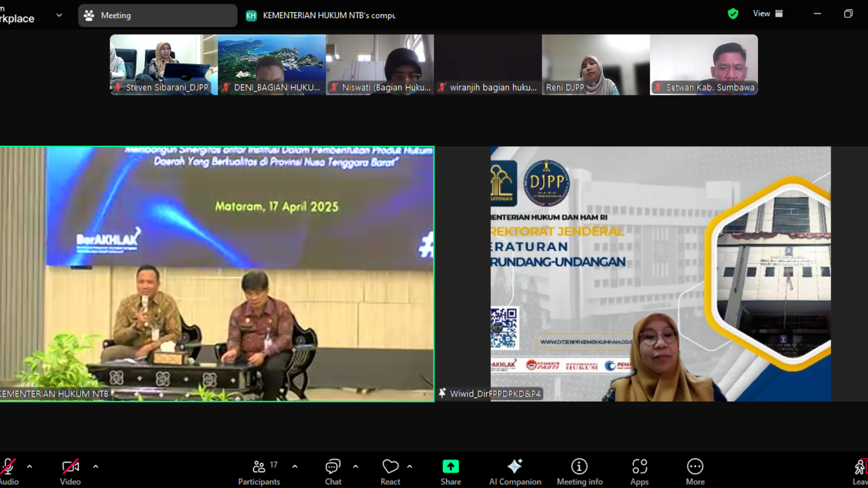This screenshot has height=488, width=868.
Task: Select Niswati (Bagian Huku... video thumbnail
Action: coord(380,65)
